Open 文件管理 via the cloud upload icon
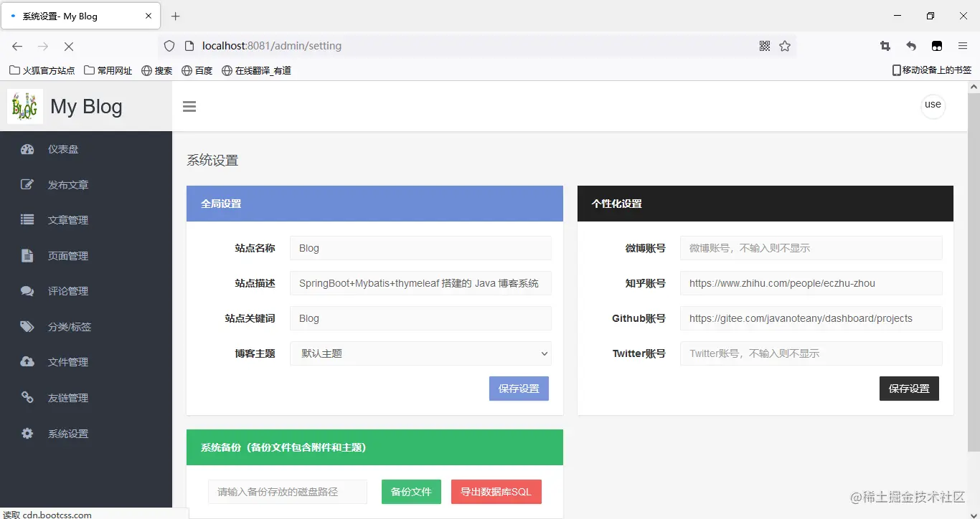Viewport: 980px width, 519px height. coord(27,362)
